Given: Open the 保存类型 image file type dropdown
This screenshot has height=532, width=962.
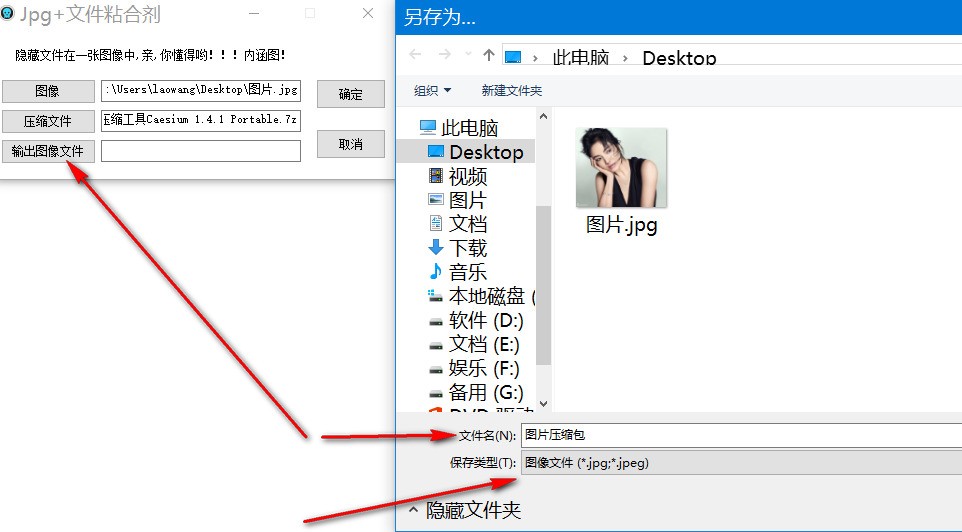Looking at the screenshot, I should coord(741,463).
